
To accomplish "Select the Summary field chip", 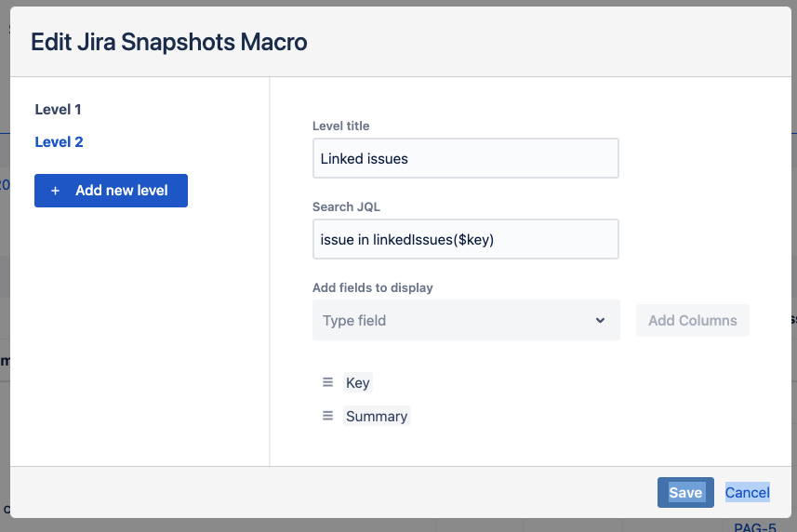I will [x=377, y=416].
